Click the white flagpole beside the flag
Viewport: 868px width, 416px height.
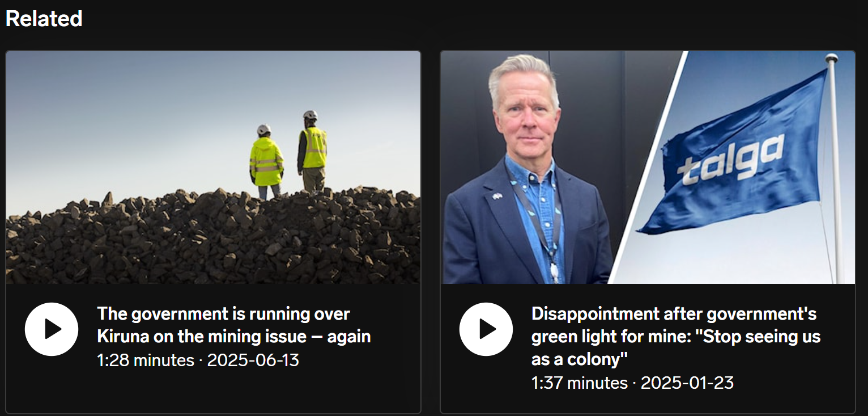coord(835,168)
